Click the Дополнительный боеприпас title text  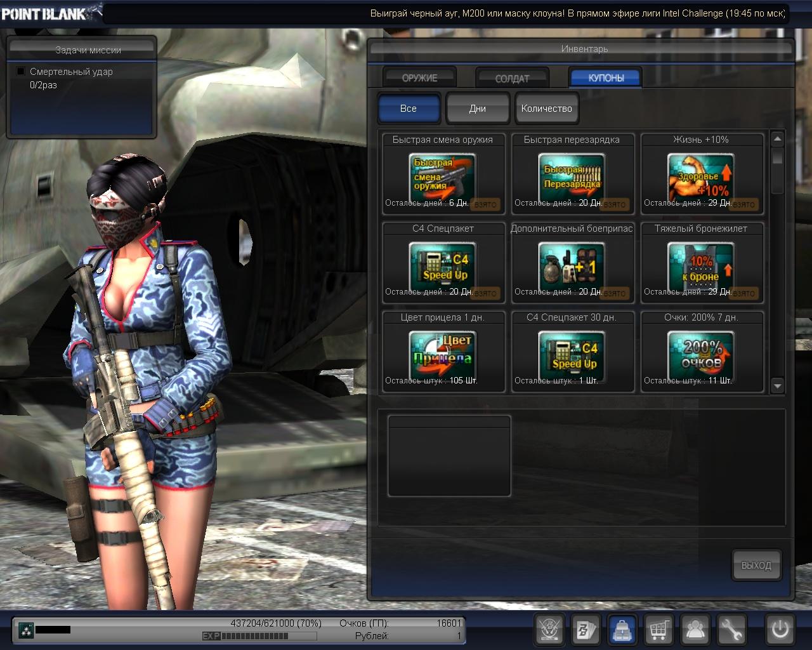[572, 229]
